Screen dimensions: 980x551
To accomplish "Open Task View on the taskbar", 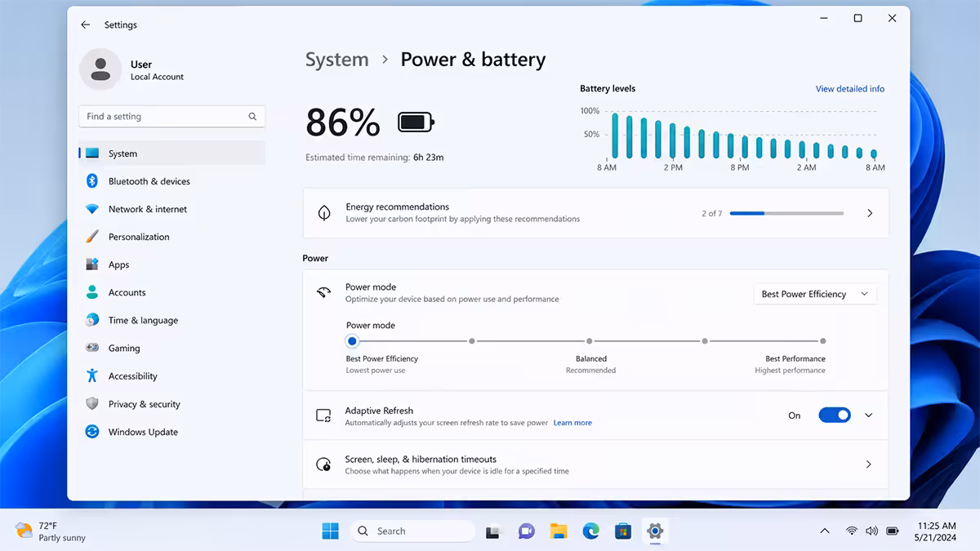I will tap(493, 531).
